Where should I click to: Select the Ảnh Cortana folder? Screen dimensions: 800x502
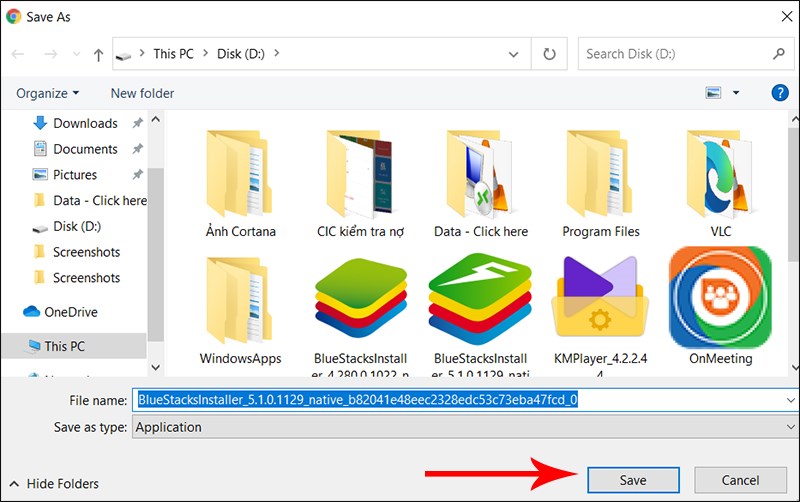pyautogui.click(x=240, y=184)
